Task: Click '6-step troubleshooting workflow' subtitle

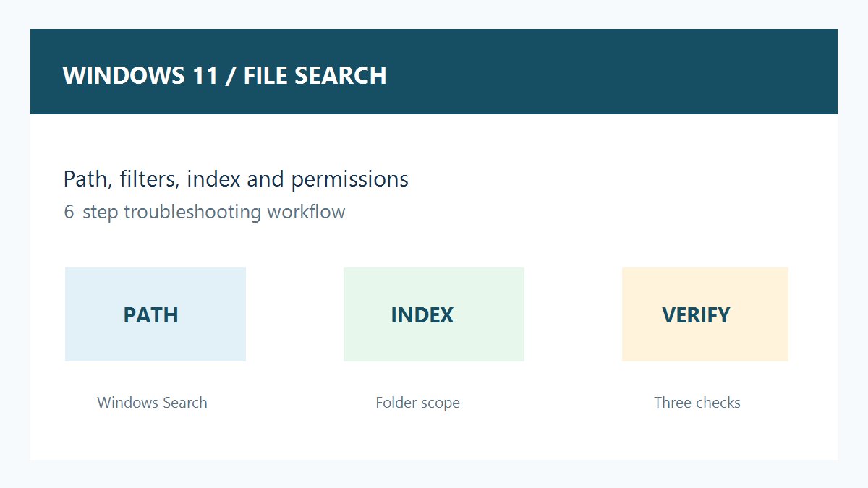Action: tap(205, 212)
